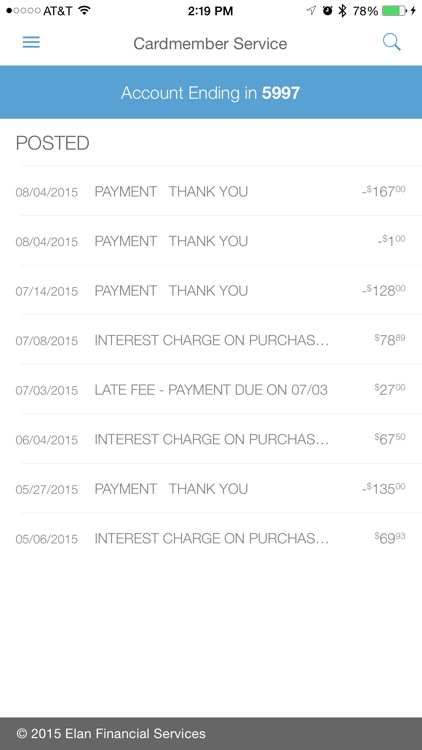Tap the Cardmember Service title

coord(210,44)
